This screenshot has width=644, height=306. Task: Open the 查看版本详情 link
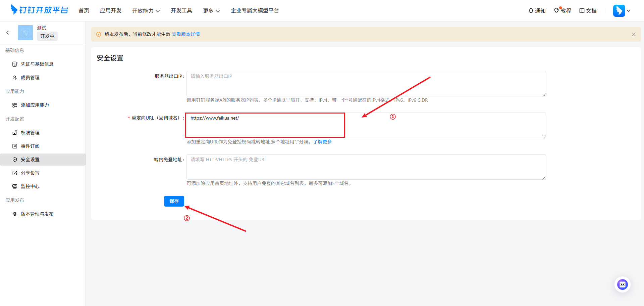(186, 34)
